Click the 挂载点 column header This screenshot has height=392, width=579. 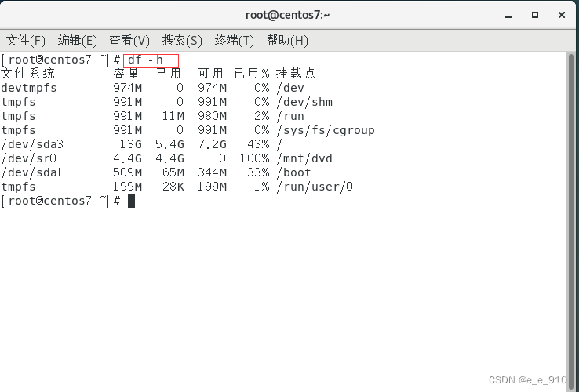point(296,74)
